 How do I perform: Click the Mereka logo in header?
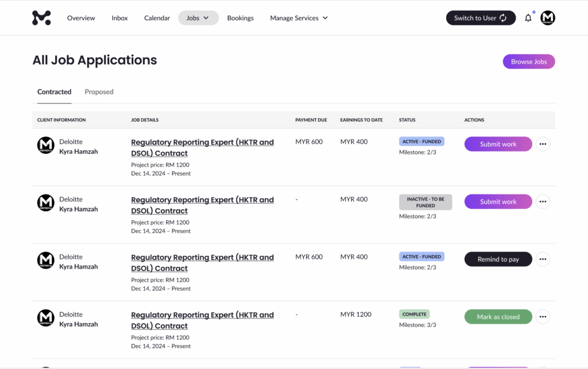click(41, 18)
